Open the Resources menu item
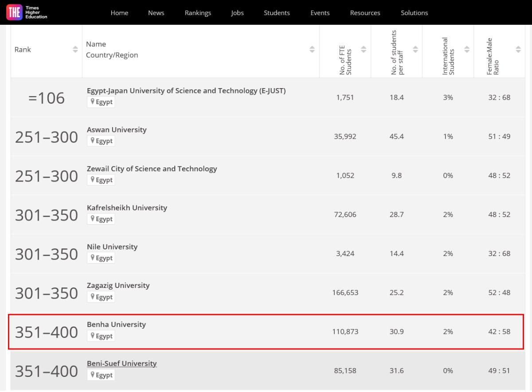Viewport: 532px width, 392px height. 365,13
